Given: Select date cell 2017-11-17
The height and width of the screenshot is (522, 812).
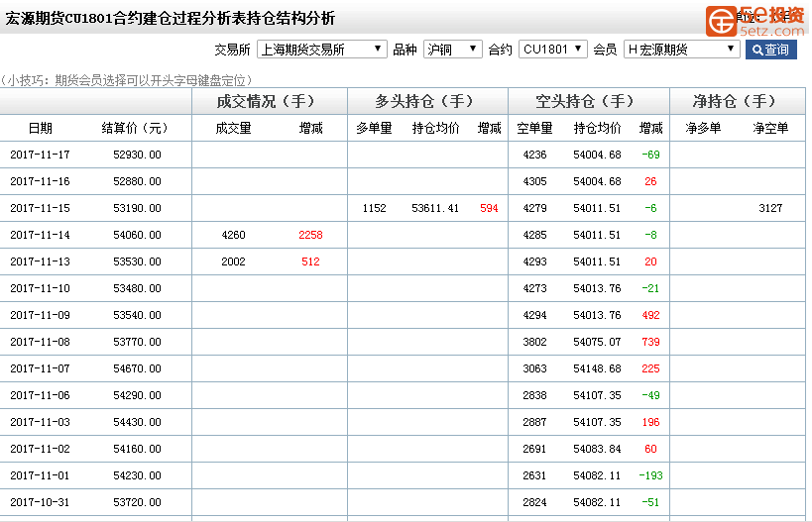Looking at the screenshot, I should tap(40, 155).
